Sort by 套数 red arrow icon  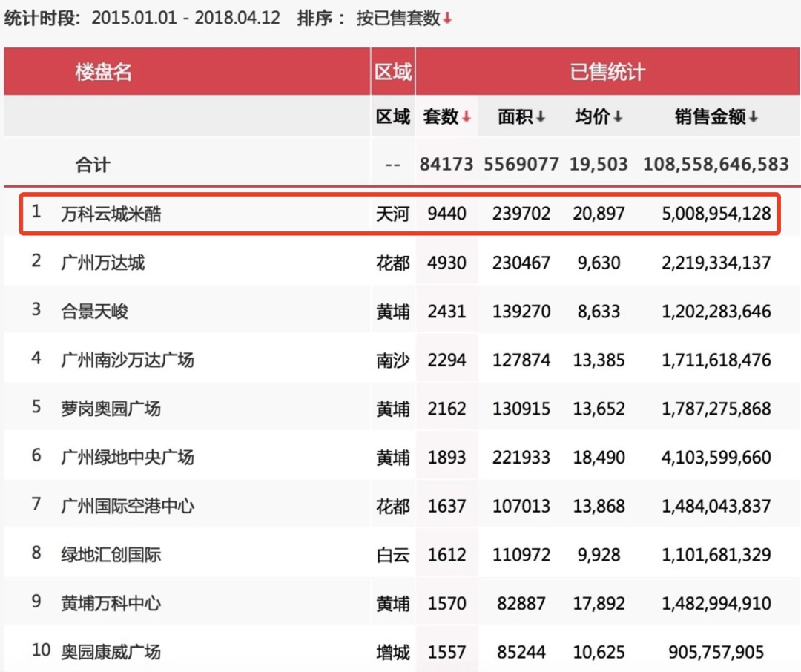(466, 117)
